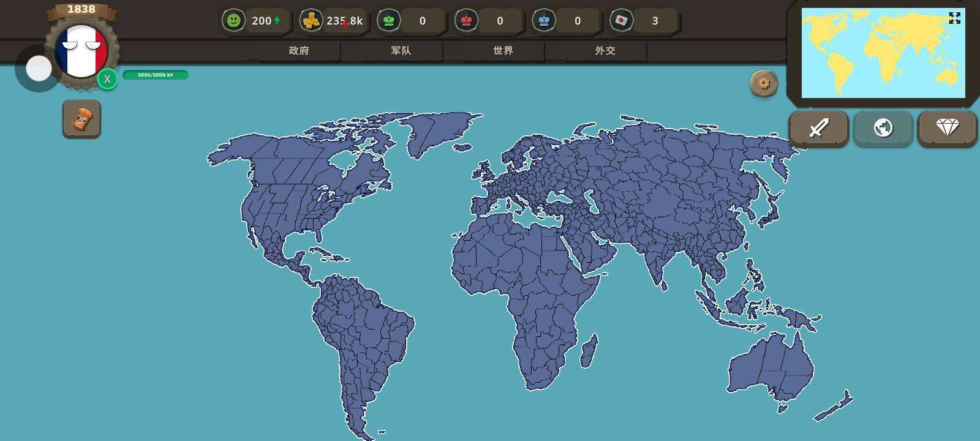Click the green smiley happiness icon
Viewport: 980px width, 441px height.
click(233, 21)
